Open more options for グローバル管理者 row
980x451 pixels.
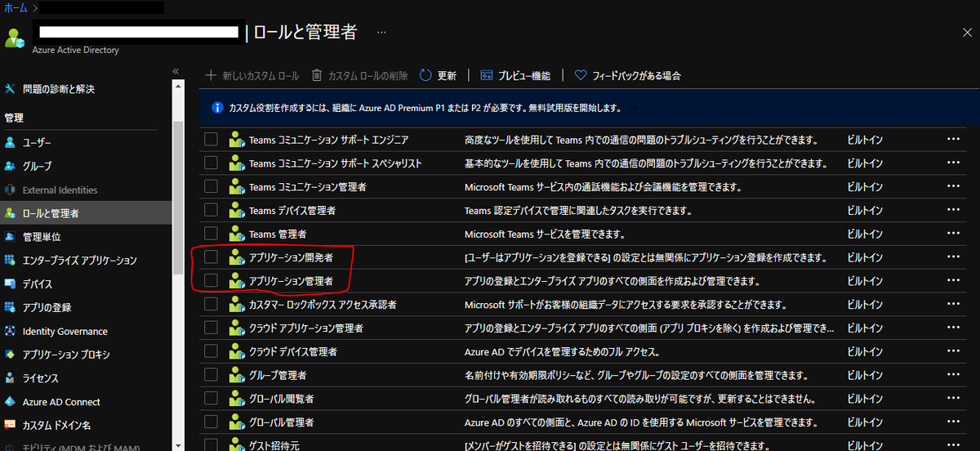coord(953,422)
